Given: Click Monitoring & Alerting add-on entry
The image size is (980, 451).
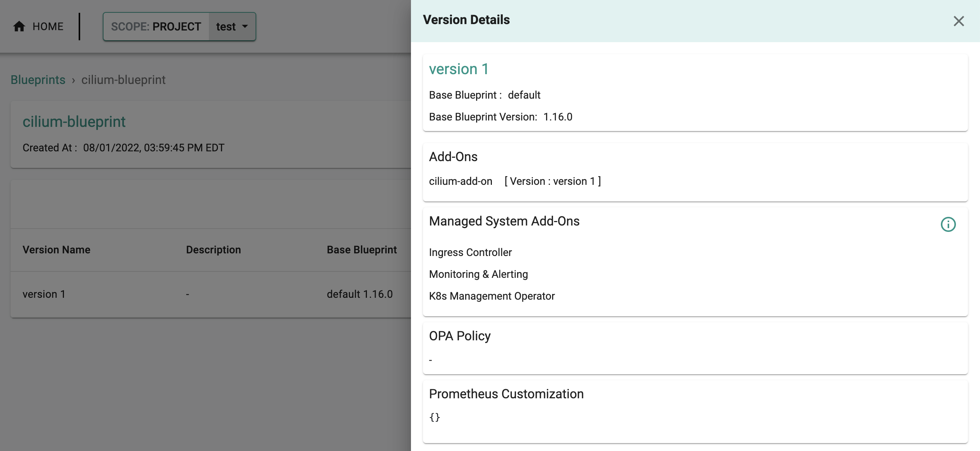Looking at the screenshot, I should [x=478, y=274].
